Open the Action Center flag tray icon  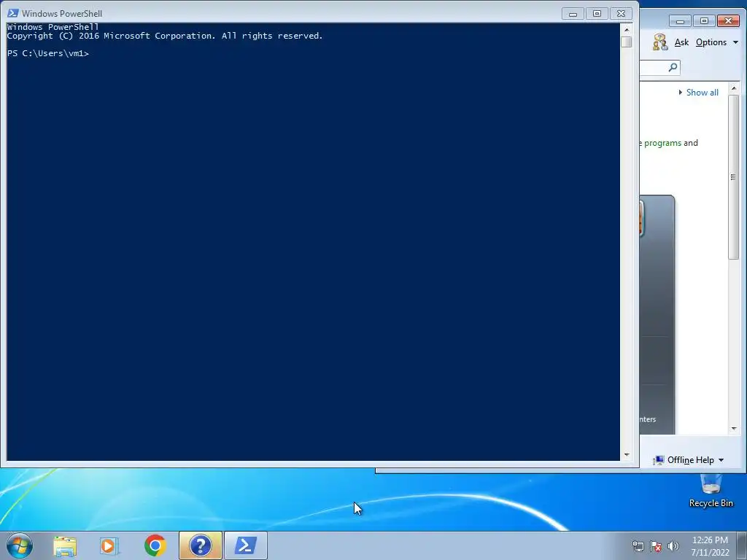click(x=656, y=546)
